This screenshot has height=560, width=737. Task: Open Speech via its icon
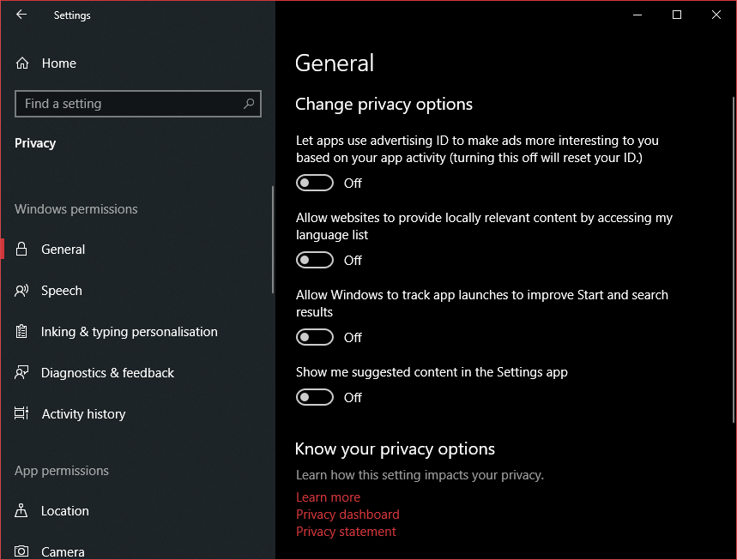[21, 291]
